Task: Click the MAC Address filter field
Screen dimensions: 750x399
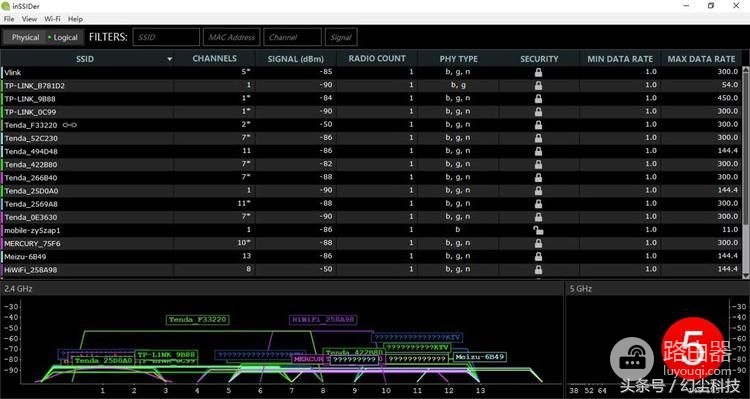Action: click(x=232, y=37)
